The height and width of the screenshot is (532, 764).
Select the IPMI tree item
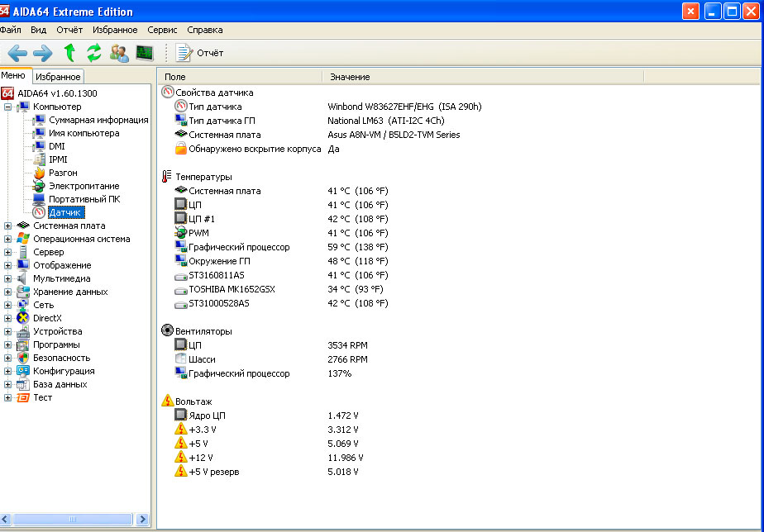(58, 159)
